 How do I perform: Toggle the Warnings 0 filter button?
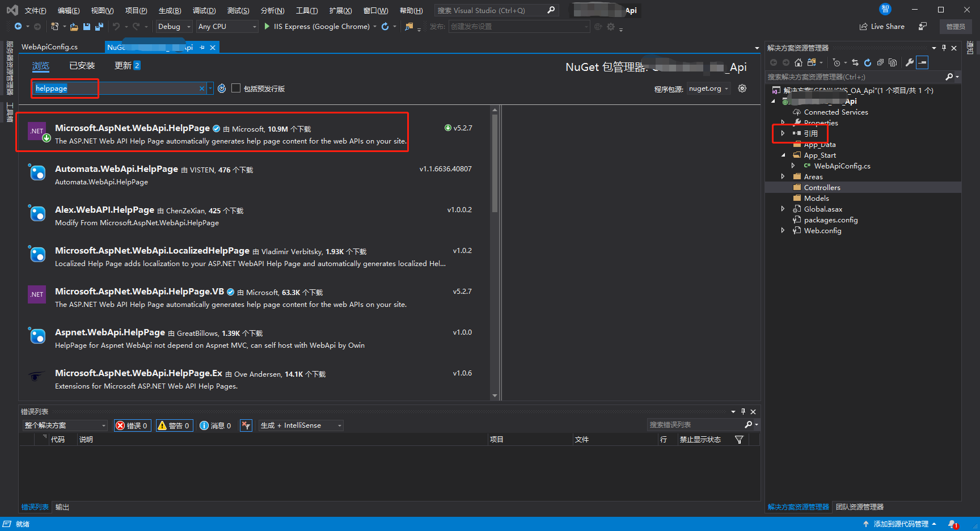coord(175,425)
